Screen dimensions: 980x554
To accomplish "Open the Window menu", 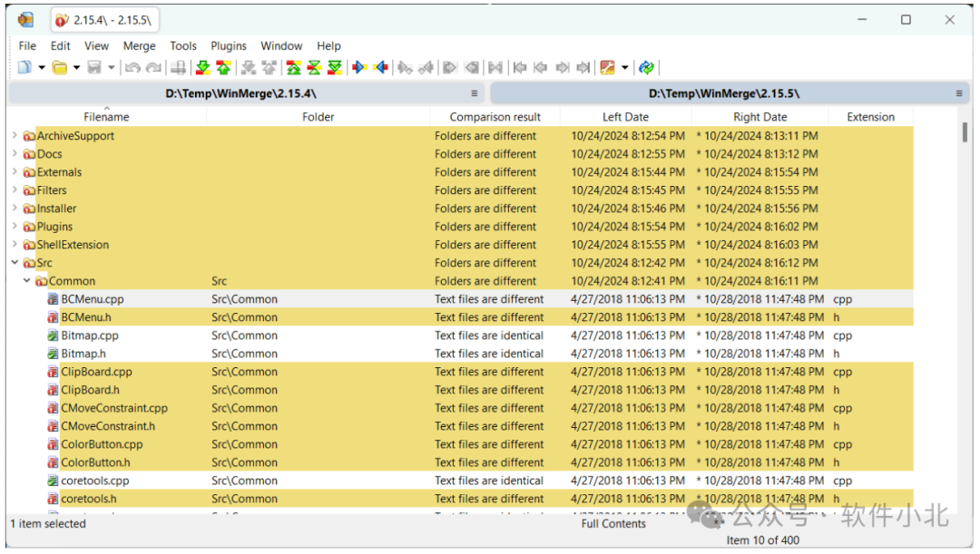I will (x=281, y=45).
